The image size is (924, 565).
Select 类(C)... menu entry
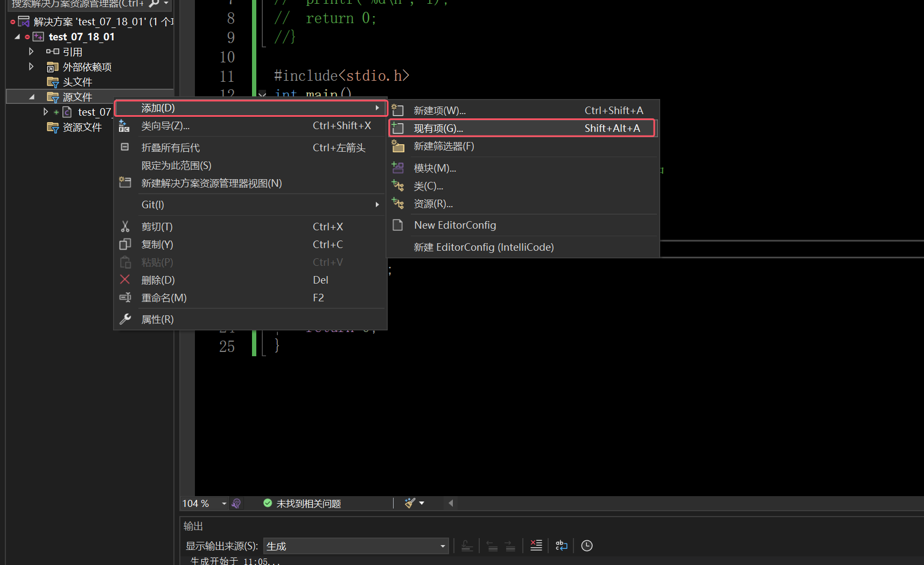[523, 186]
